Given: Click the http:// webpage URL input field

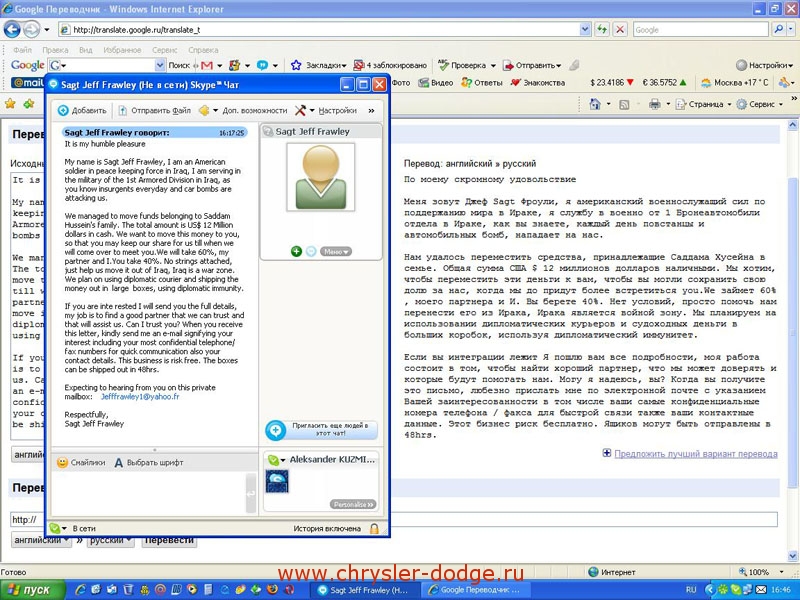Looking at the screenshot, I should click(x=394, y=519).
